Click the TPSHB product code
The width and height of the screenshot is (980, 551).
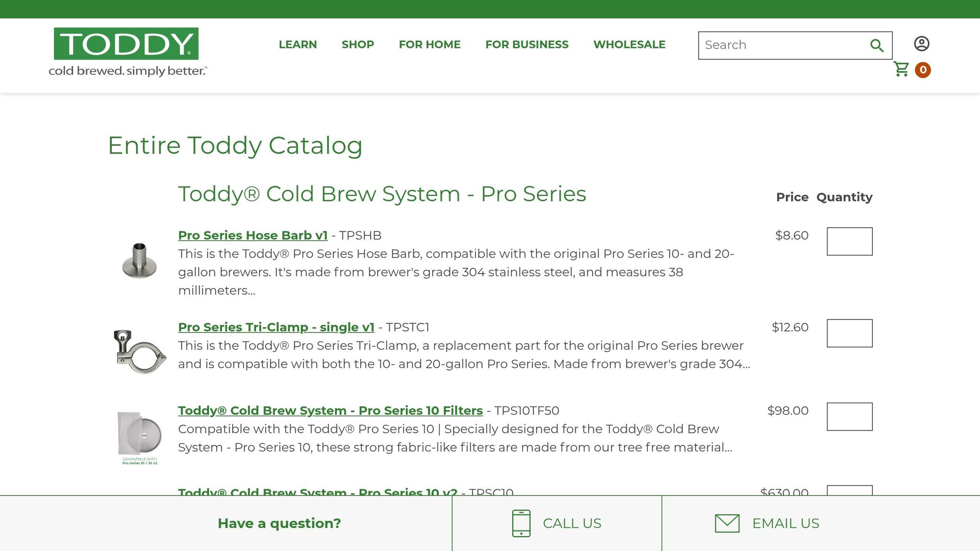360,235
